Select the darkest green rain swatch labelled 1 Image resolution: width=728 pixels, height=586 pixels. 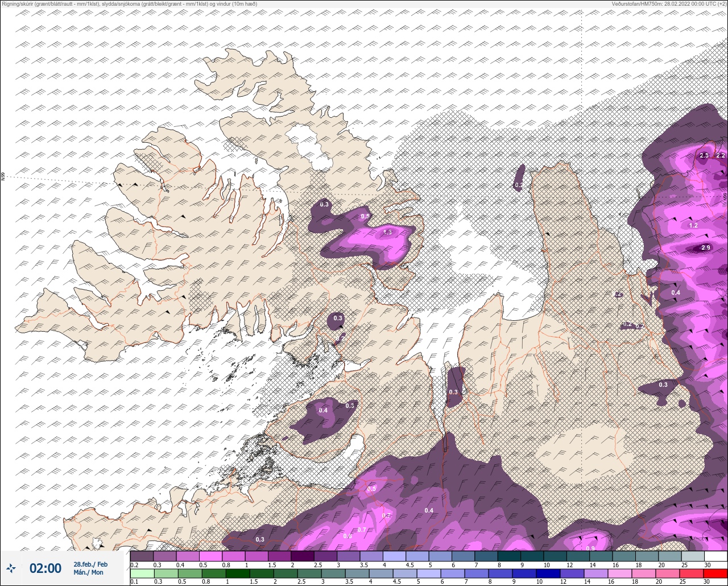(x=237, y=573)
